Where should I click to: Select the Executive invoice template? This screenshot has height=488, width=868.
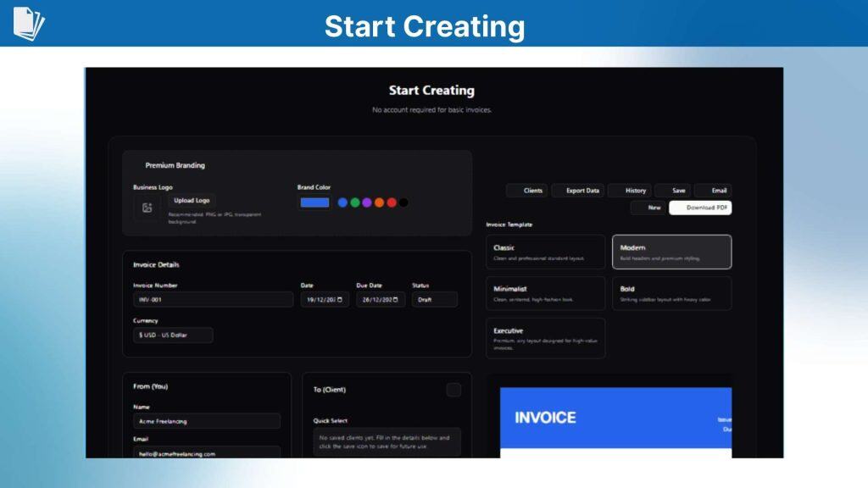(x=545, y=338)
